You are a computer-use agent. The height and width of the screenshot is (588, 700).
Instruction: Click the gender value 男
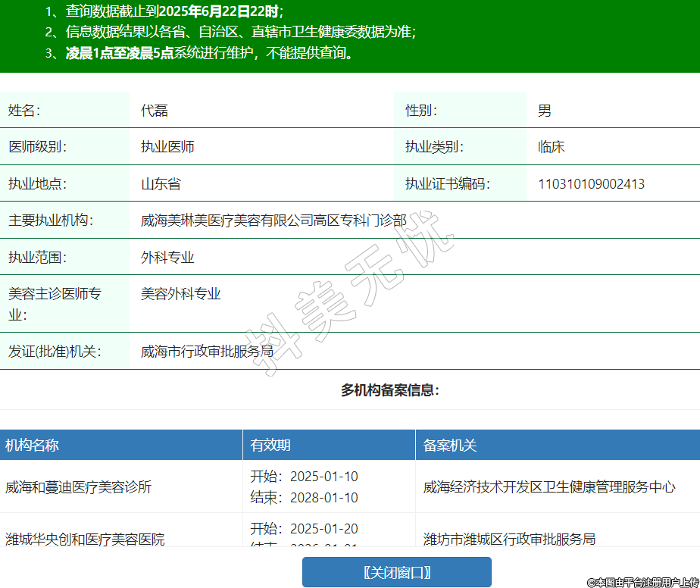[545, 111]
